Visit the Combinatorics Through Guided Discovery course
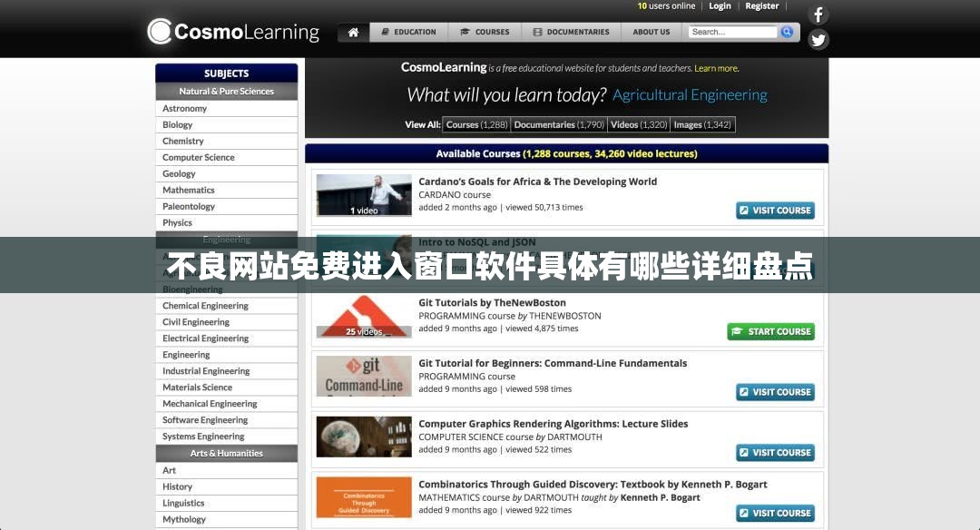The height and width of the screenshot is (530, 980). [776, 514]
